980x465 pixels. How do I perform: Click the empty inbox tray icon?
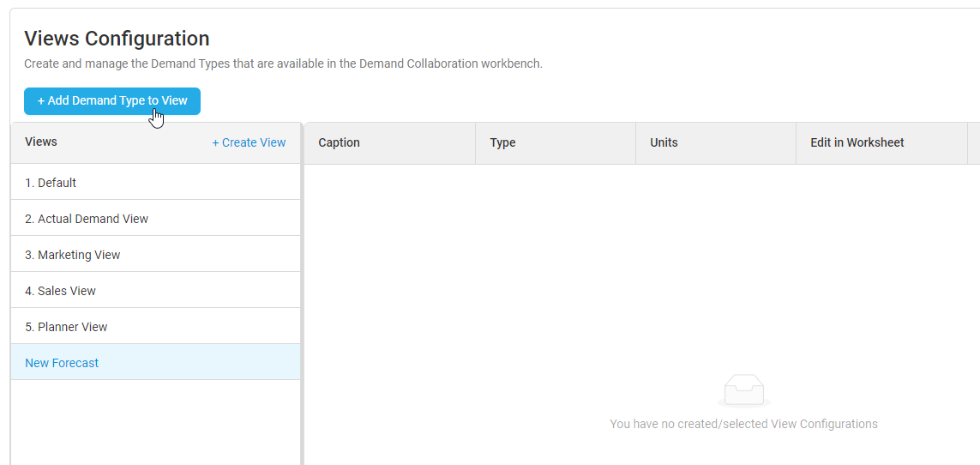click(x=743, y=390)
